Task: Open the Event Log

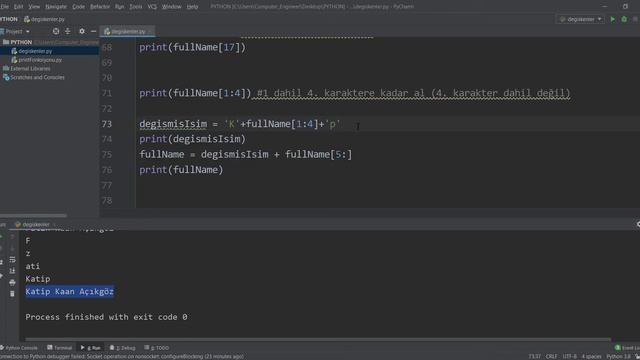Action: [x=628, y=348]
